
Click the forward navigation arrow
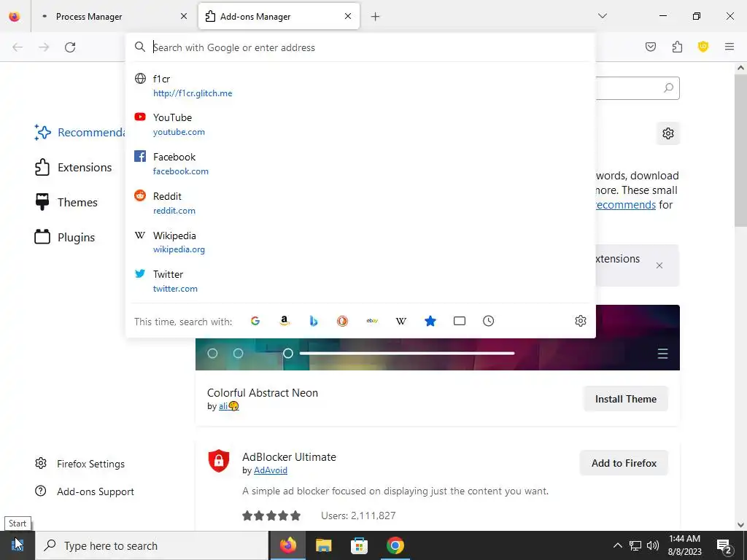44,47
